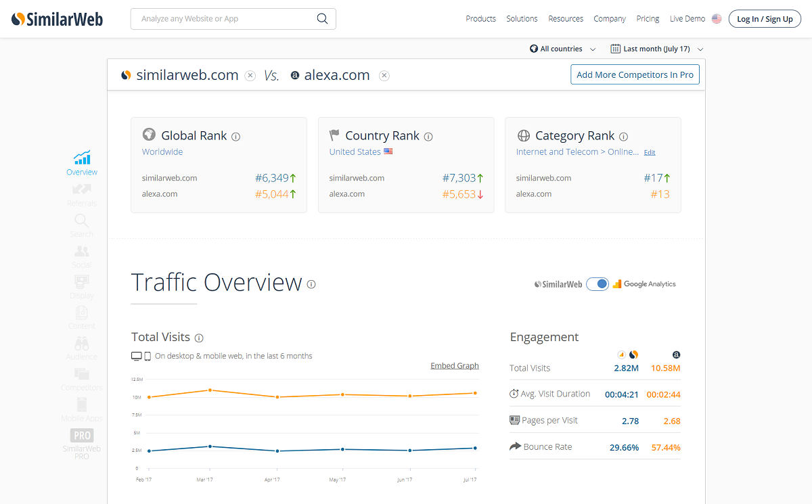This screenshot has width=812, height=504.
Task: Click the similarweb.com country rank #7,303
Action: coord(459,179)
